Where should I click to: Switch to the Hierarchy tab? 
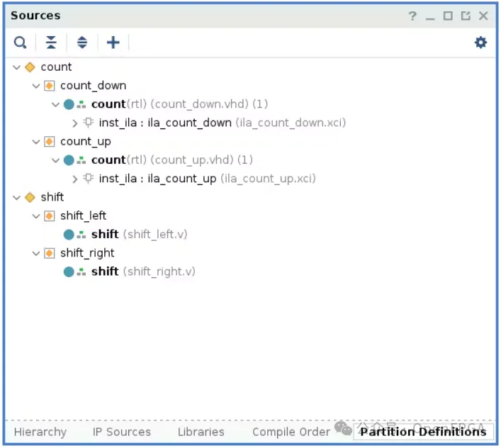pos(40,432)
